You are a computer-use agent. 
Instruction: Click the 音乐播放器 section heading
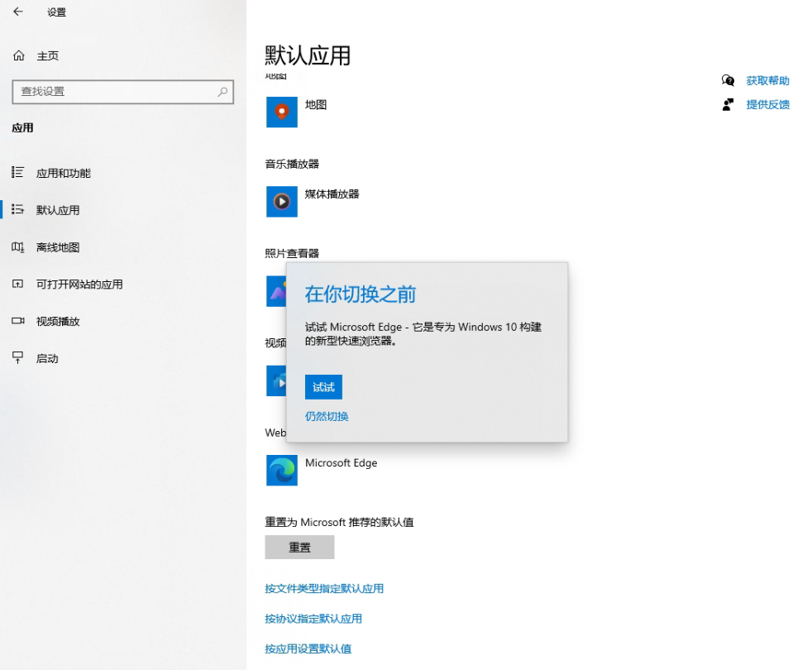[292, 165]
